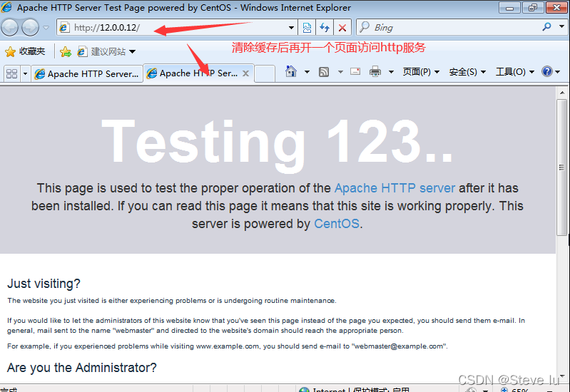Open the recent pages dropdown beside Forward
This screenshot has height=392, width=570.
coord(46,28)
